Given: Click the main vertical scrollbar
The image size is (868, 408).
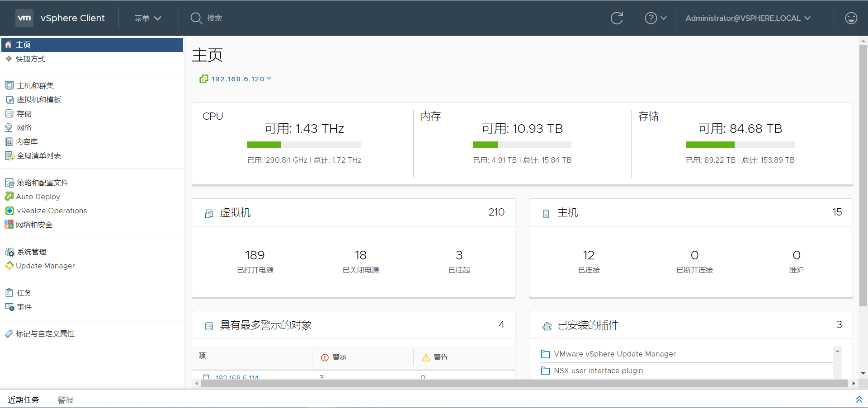Looking at the screenshot, I should point(863,176).
